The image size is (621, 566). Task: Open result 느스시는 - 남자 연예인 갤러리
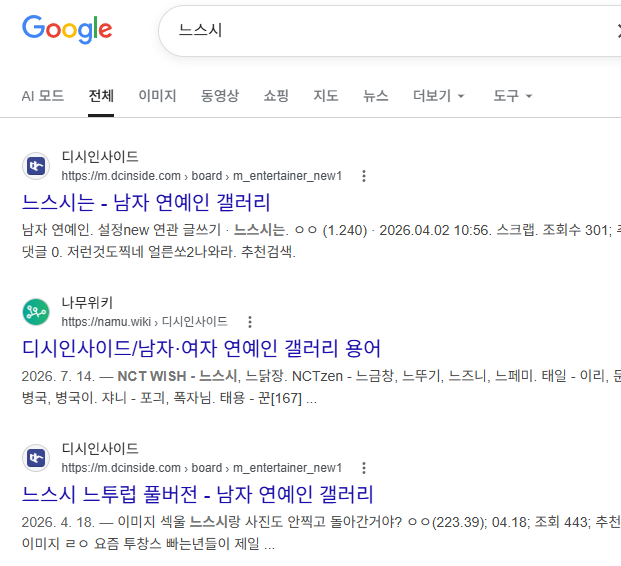[146, 202]
